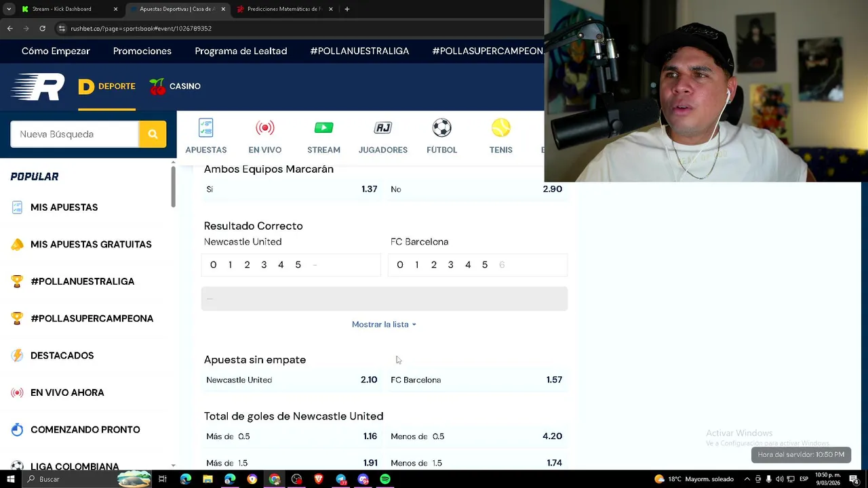Open the Jugadores RJ icon
Screen dimensions: 868x488
tap(383, 136)
